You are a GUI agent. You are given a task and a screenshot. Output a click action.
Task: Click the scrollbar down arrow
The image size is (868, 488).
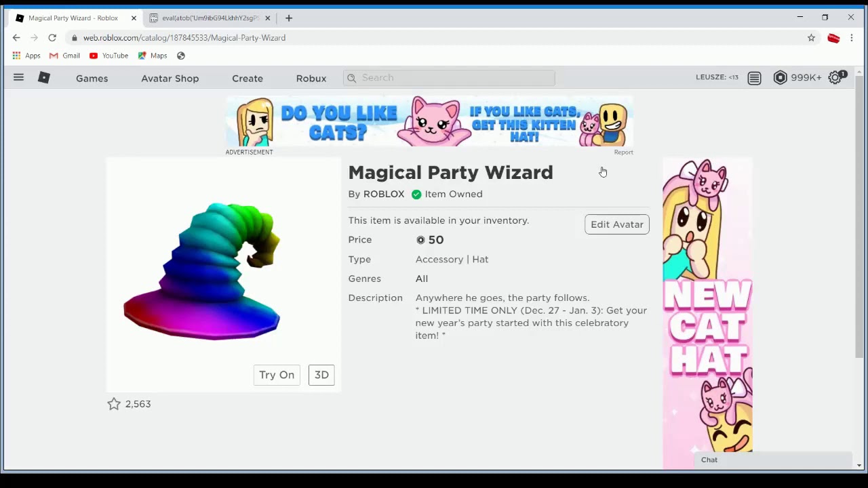pyautogui.click(x=859, y=465)
